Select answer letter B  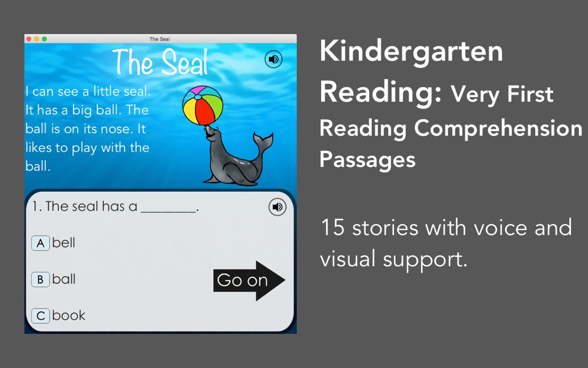(40, 280)
